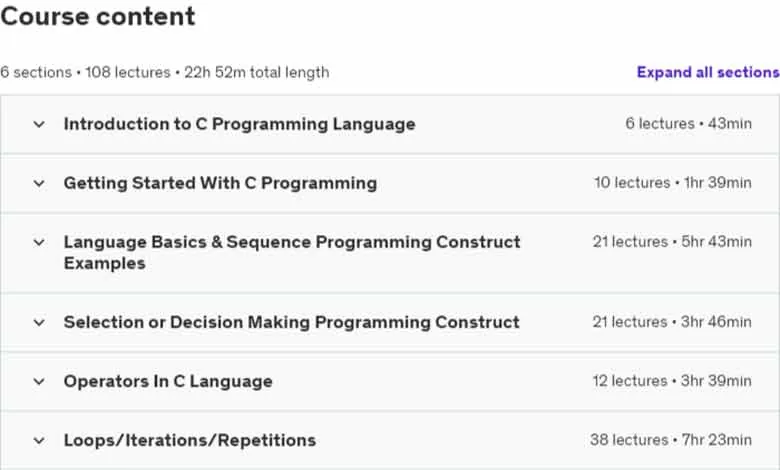780x470 pixels.
Task: Click the 38 lectures • 7hr 23min label
Action: (x=671, y=440)
